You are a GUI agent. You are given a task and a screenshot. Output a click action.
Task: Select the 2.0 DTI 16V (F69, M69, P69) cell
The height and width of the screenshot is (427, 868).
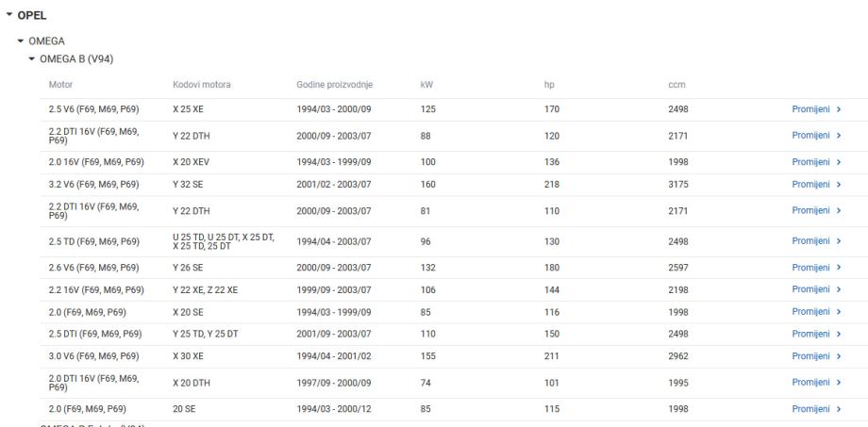[x=93, y=383]
